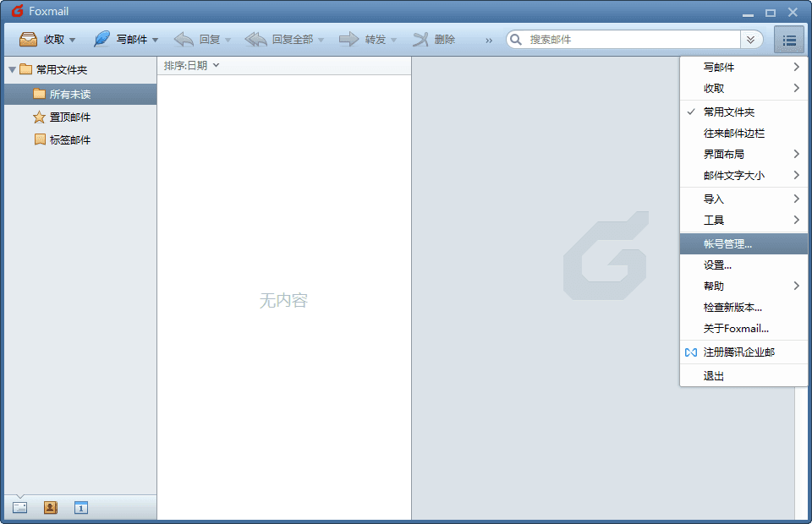Select 帐号管理... from the menu
The width and height of the screenshot is (812, 524).
tap(727, 243)
